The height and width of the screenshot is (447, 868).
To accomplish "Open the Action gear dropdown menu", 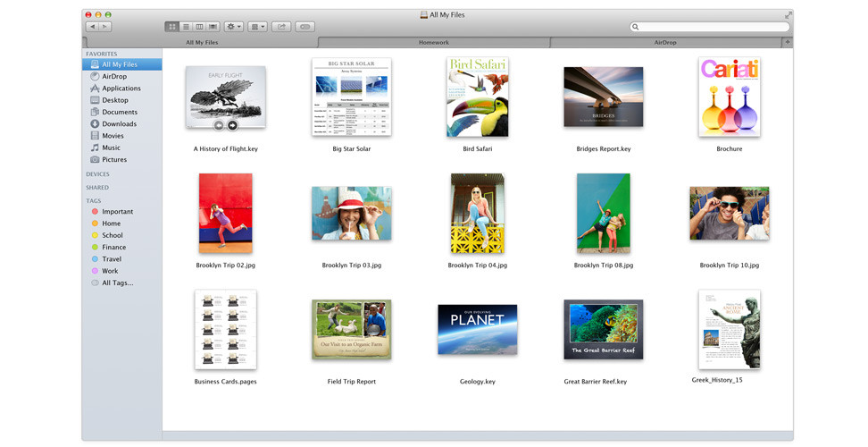I will 233,27.
